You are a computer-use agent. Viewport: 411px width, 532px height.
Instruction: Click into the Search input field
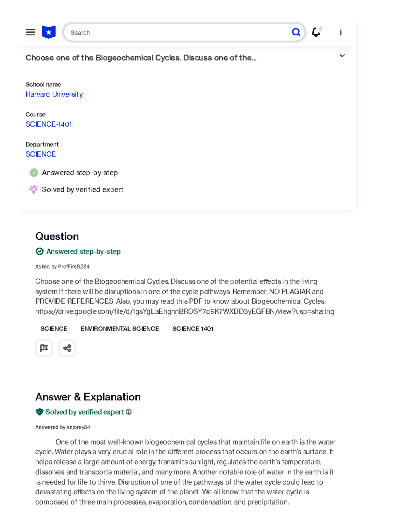178,33
